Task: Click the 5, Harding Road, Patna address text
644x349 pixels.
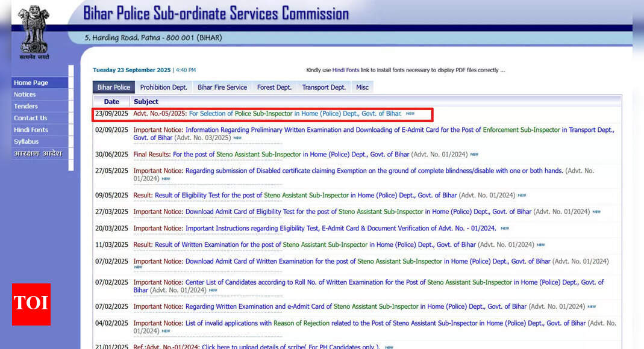Action: (153, 38)
